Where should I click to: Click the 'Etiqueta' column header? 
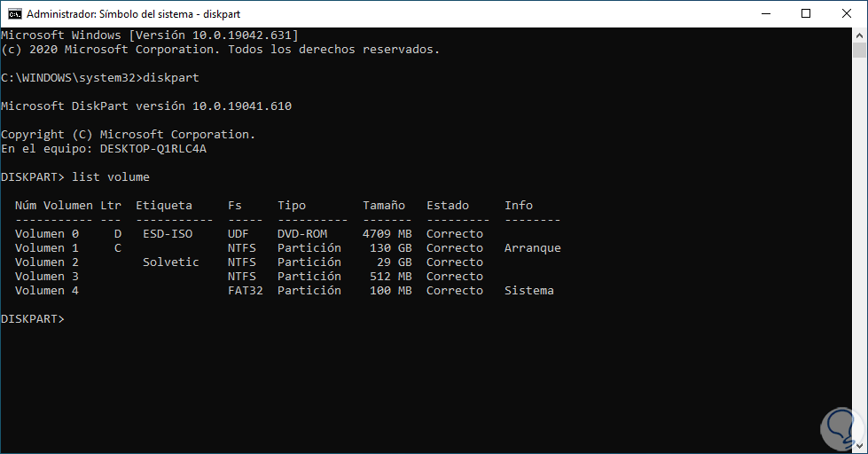(x=164, y=206)
